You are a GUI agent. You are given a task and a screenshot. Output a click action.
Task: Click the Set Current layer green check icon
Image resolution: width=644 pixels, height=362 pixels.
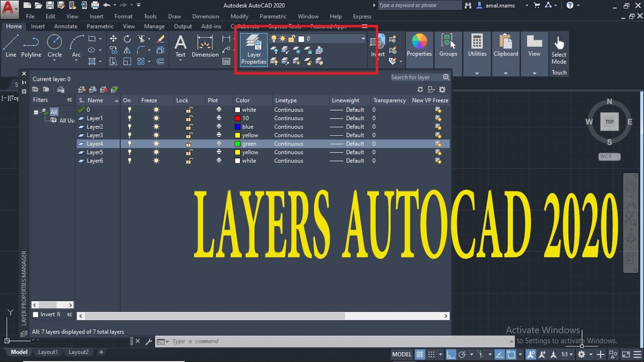(114, 89)
